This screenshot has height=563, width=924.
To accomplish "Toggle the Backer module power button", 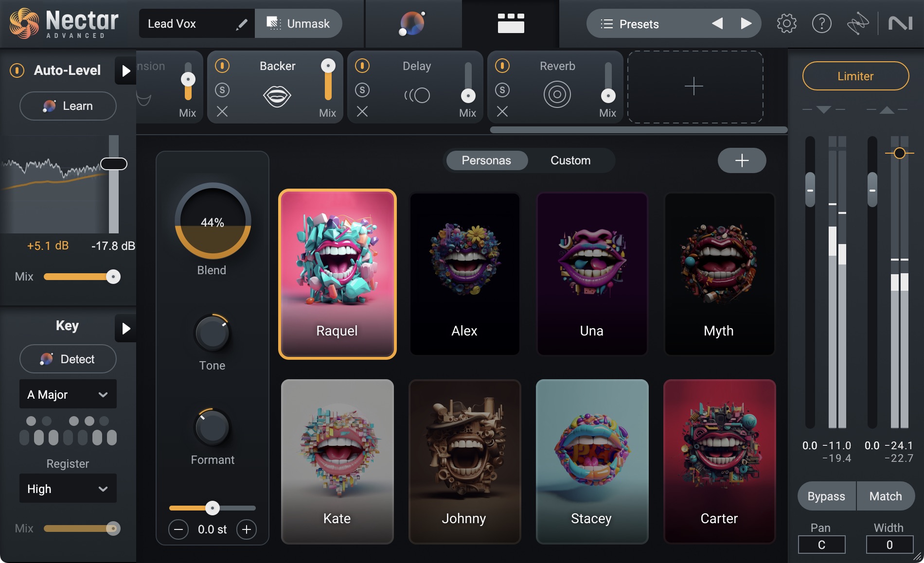I will pos(222,66).
